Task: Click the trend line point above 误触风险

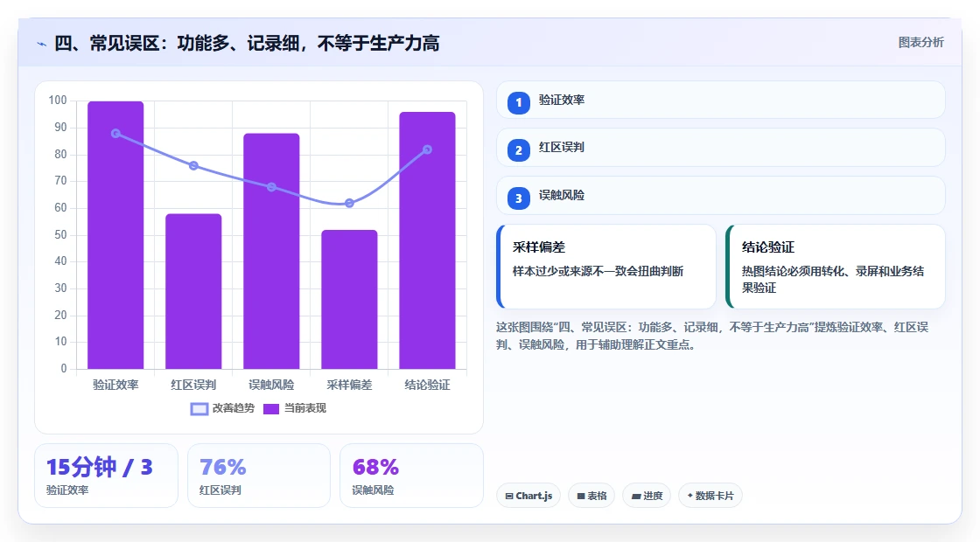Action: (271, 187)
